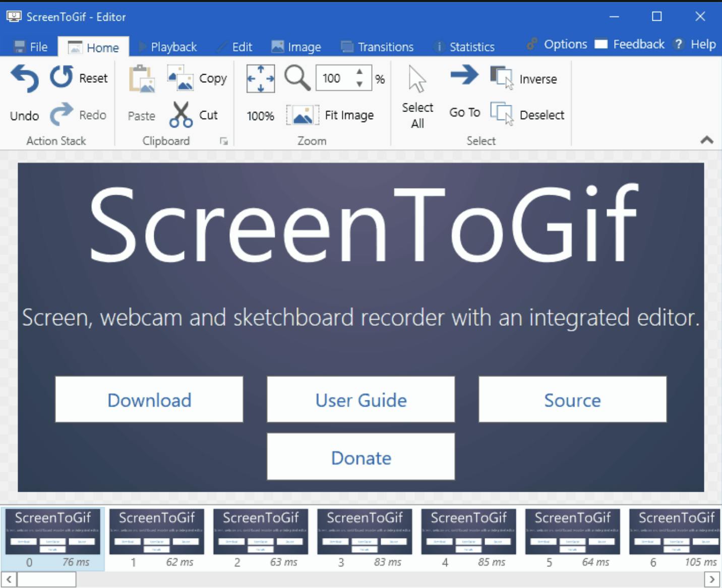
Task: Click the Copy label in Clipboard group
Action: [x=213, y=79]
